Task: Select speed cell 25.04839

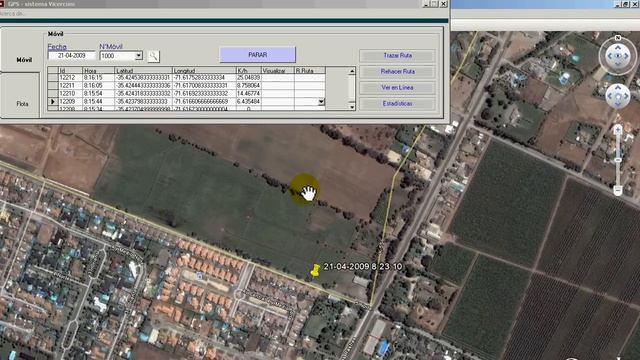Action: (x=249, y=78)
